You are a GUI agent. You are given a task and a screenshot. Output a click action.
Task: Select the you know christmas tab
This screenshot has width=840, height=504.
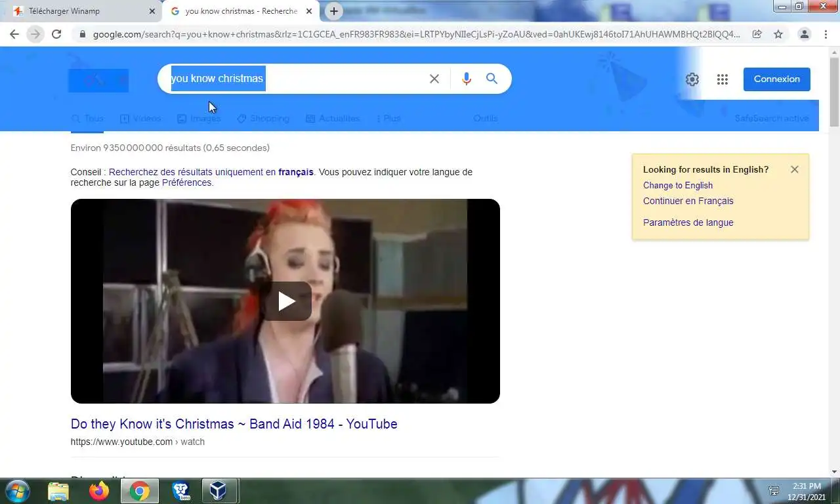[x=241, y=11]
